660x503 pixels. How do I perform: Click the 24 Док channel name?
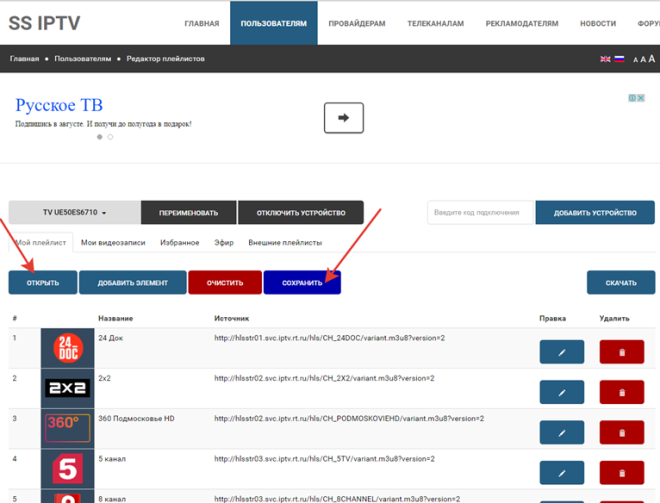(111, 338)
